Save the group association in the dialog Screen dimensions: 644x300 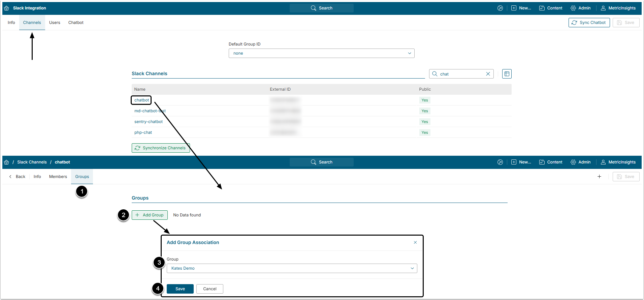(180, 289)
